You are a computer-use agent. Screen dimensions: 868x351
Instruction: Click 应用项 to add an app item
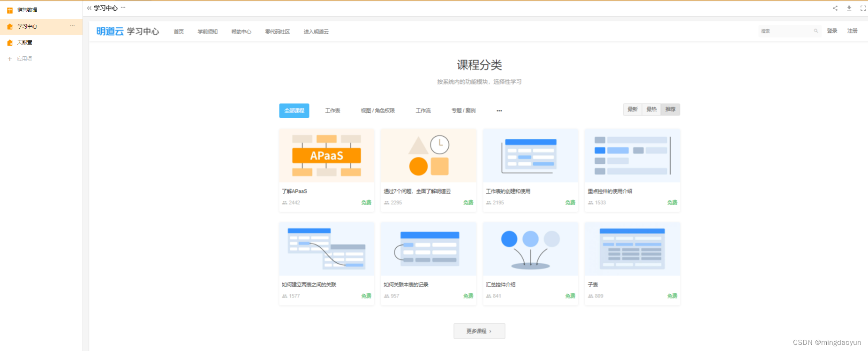pyautogui.click(x=24, y=59)
